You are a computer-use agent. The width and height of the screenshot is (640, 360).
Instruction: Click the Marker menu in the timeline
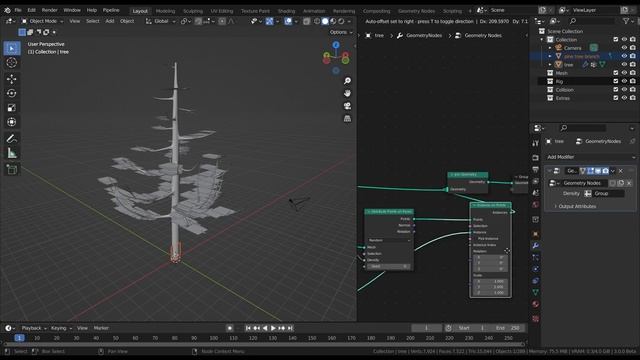pos(101,328)
